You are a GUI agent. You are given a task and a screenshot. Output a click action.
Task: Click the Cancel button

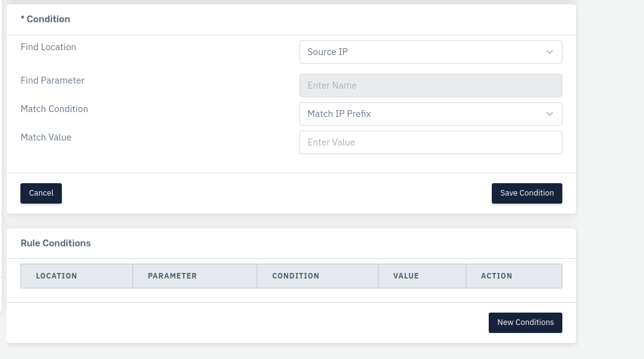point(41,193)
